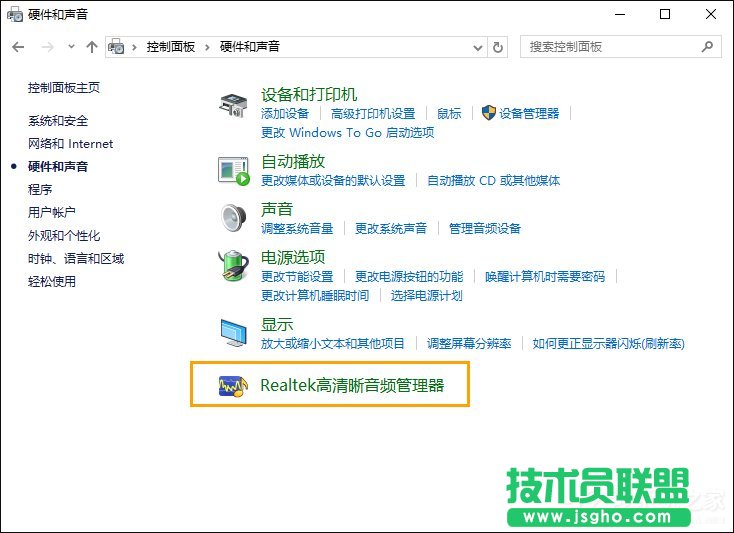
Task: Click the control panel icon in address bar
Action: point(116,47)
